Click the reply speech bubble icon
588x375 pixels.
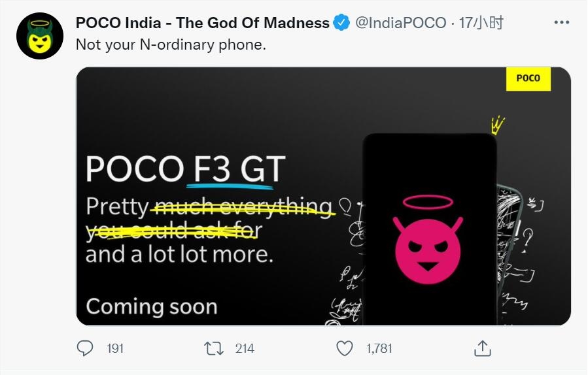pos(85,348)
